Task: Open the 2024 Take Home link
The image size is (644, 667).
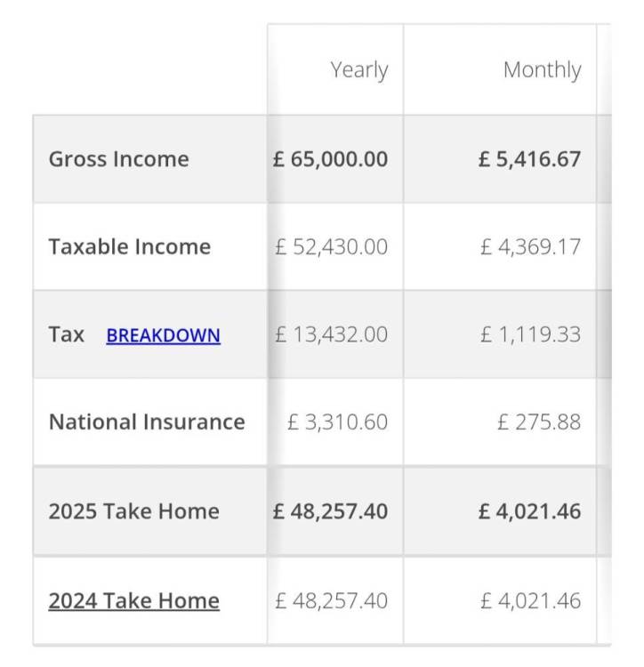Action: pos(134,600)
